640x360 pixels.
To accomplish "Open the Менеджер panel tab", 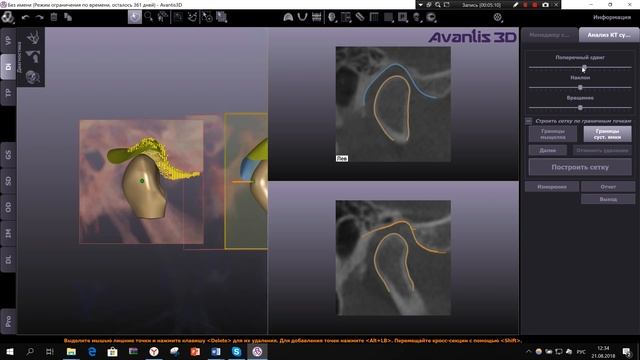I will pos(550,35).
